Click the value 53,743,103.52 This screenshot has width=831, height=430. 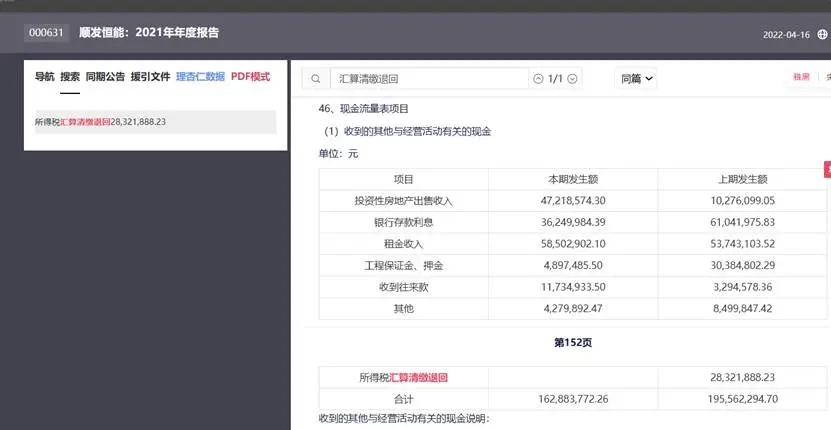pos(742,244)
